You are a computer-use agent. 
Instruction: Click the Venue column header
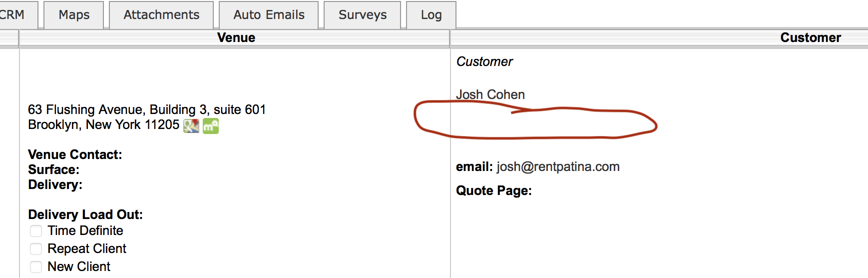tap(236, 38)
